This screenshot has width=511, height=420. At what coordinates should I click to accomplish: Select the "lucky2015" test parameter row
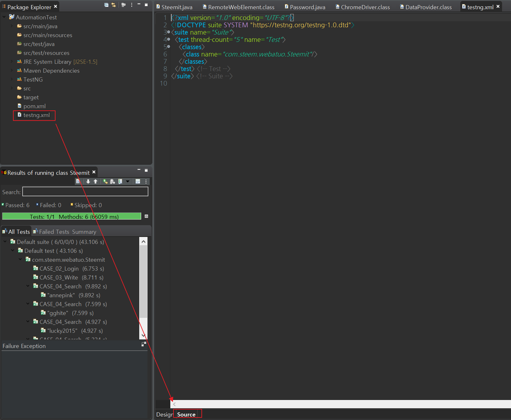72,331
